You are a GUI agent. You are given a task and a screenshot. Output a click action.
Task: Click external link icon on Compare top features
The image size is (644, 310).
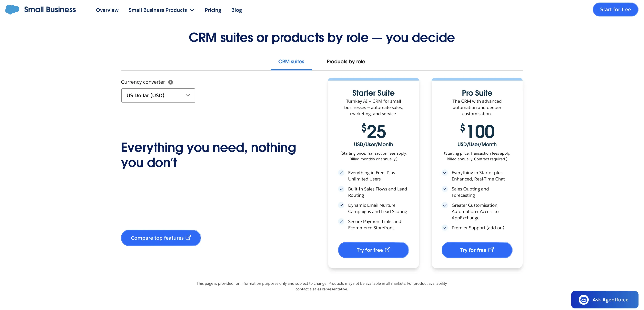click(188, 237)
